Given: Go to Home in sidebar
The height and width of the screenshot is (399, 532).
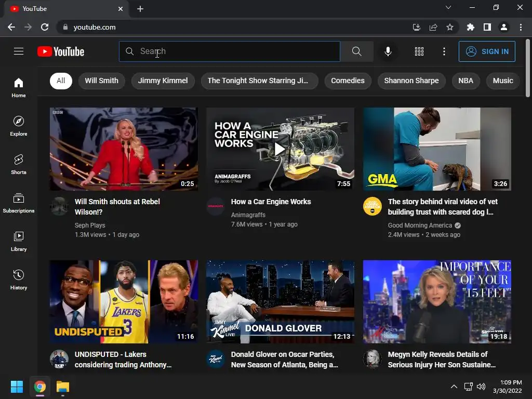Looking at the screenshot, I should pos(19,87).
